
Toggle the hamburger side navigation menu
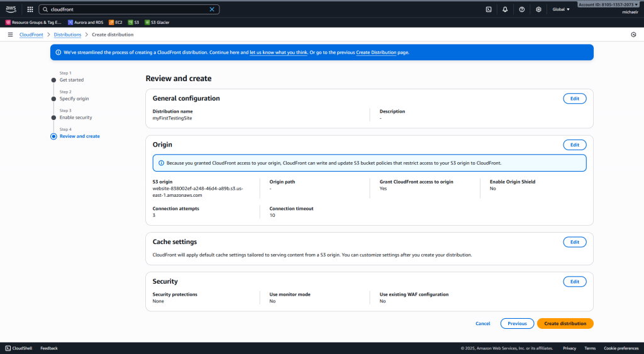tap(10, 35)
